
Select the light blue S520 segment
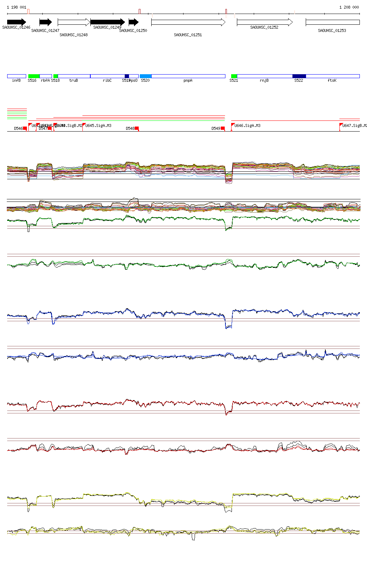pyautogui.click(x=146, y=76)
